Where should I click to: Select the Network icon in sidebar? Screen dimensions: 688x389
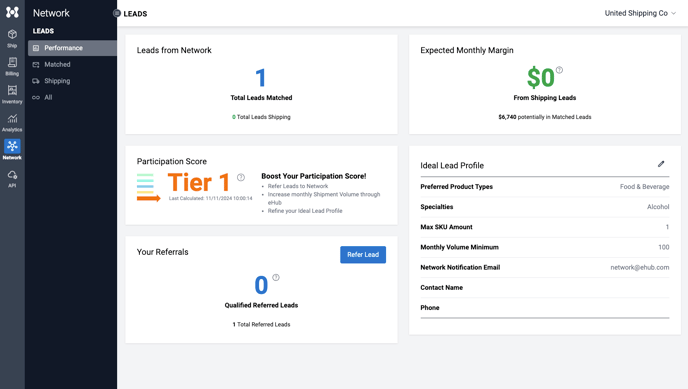[12, 150]
